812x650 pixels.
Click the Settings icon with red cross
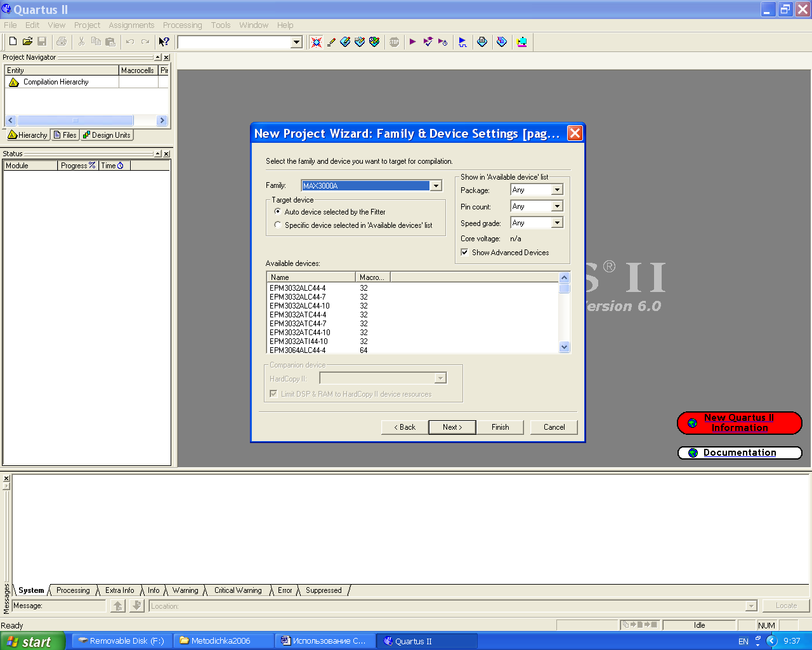pos(316,42)
